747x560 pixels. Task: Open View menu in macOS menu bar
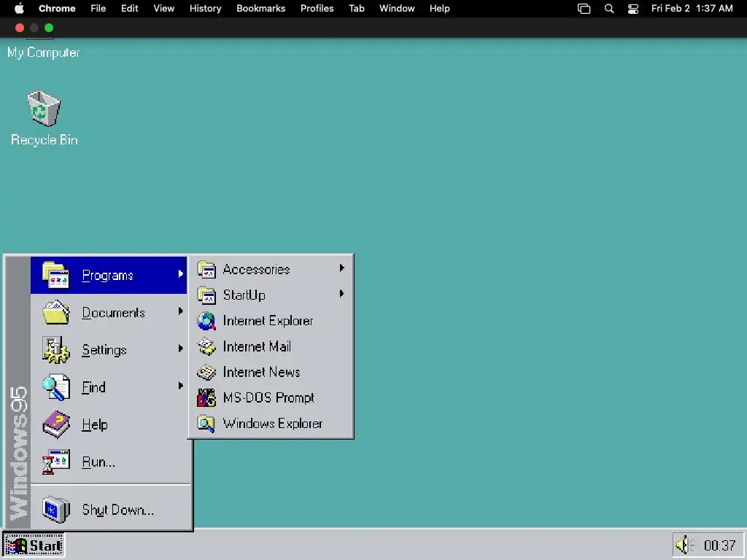coord(164,9)
